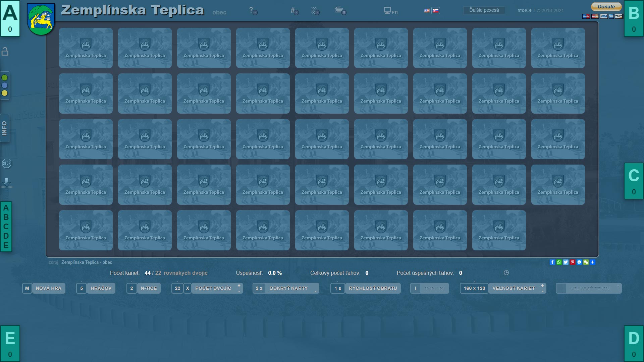
Task: Click the N-TICE button
Action: click(x=149, y=288)
